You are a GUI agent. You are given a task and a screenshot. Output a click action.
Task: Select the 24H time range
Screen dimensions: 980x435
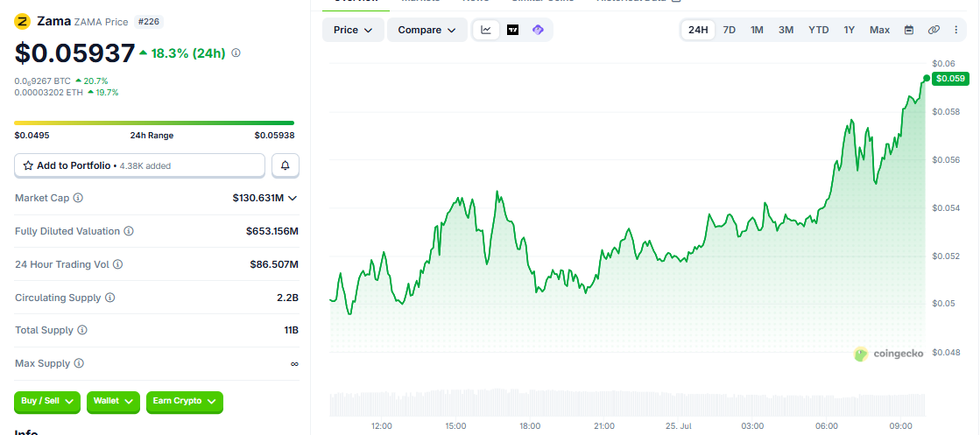tap(698, 30)
